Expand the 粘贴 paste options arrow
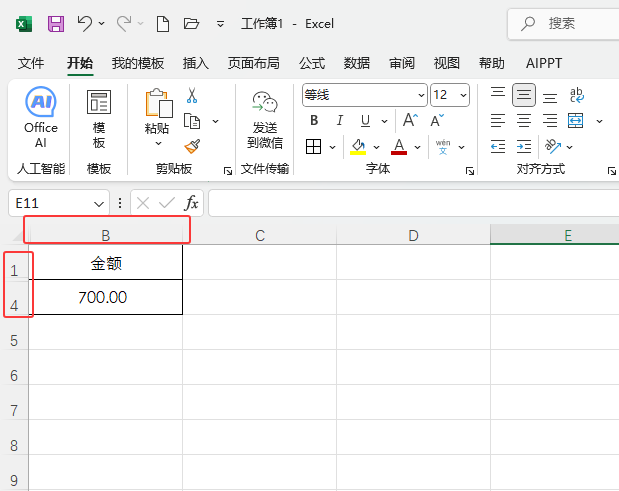Screen dimensions: 619x491 pos(158,143)
